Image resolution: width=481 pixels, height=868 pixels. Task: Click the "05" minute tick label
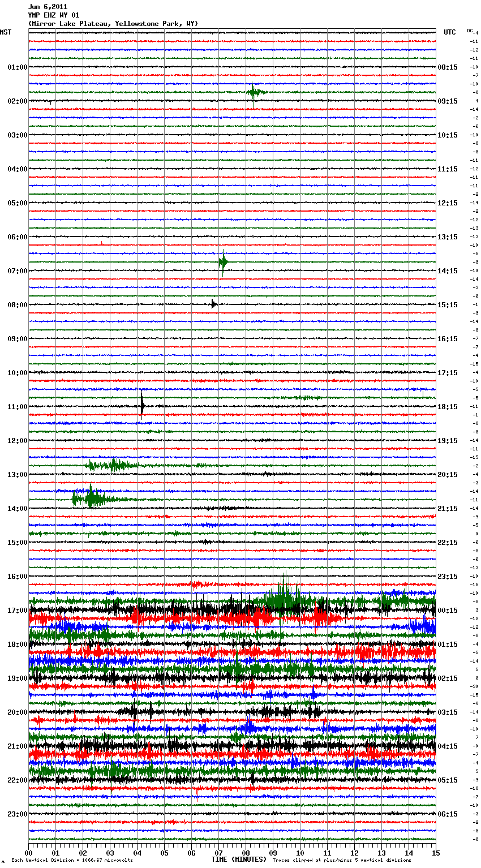point(164,853)
